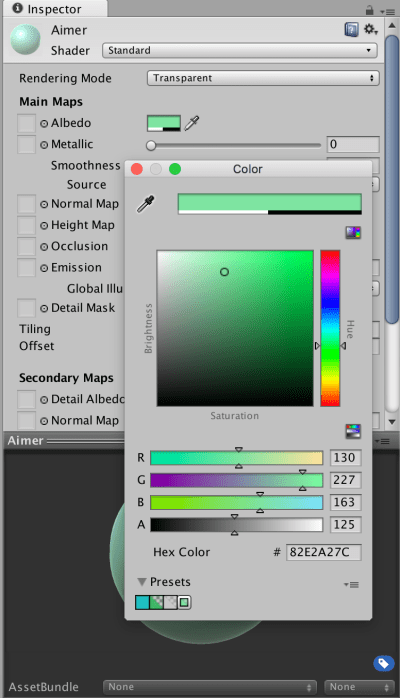The width and height of the screenshot is (400, 698).
Task: Click the Aimer material name text
Action: (69, 30)
